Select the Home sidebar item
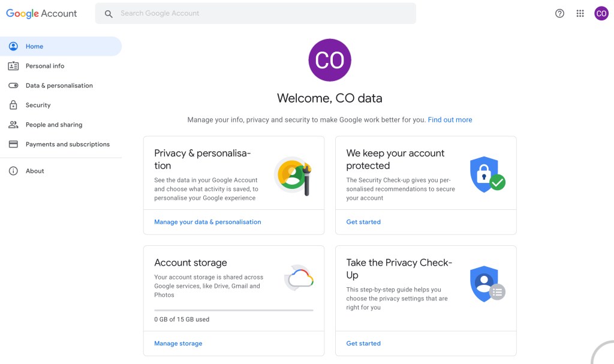Screen dimensions: 614x364 61,46
